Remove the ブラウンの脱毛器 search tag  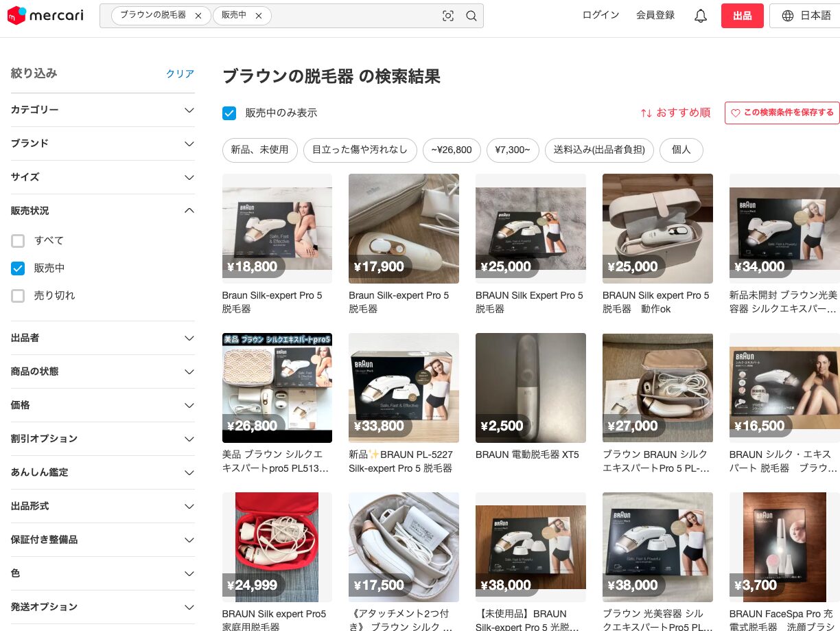click(198, 16)
